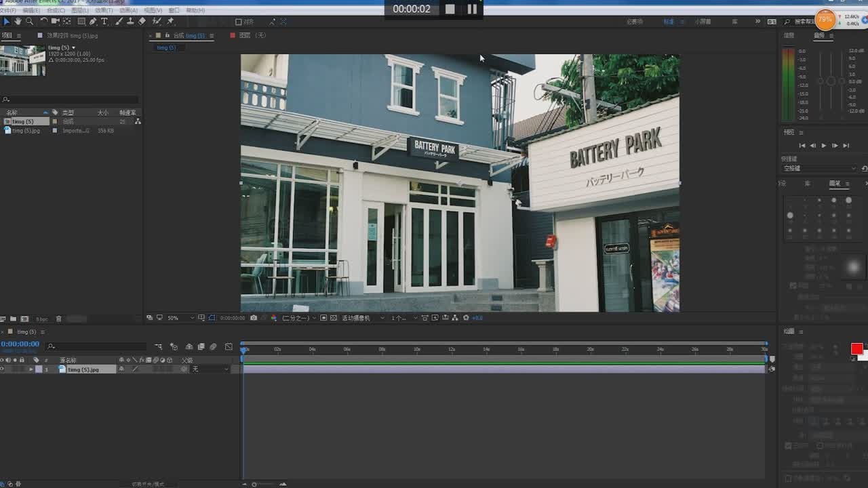
Task: Open the 1个... view layout dropdown
Action: (404, 318)
